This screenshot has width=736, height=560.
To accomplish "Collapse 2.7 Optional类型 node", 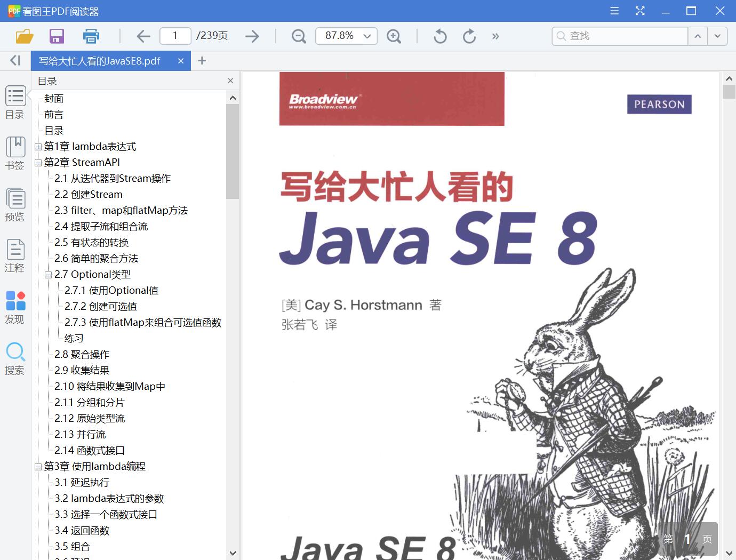I will point(48,275).
